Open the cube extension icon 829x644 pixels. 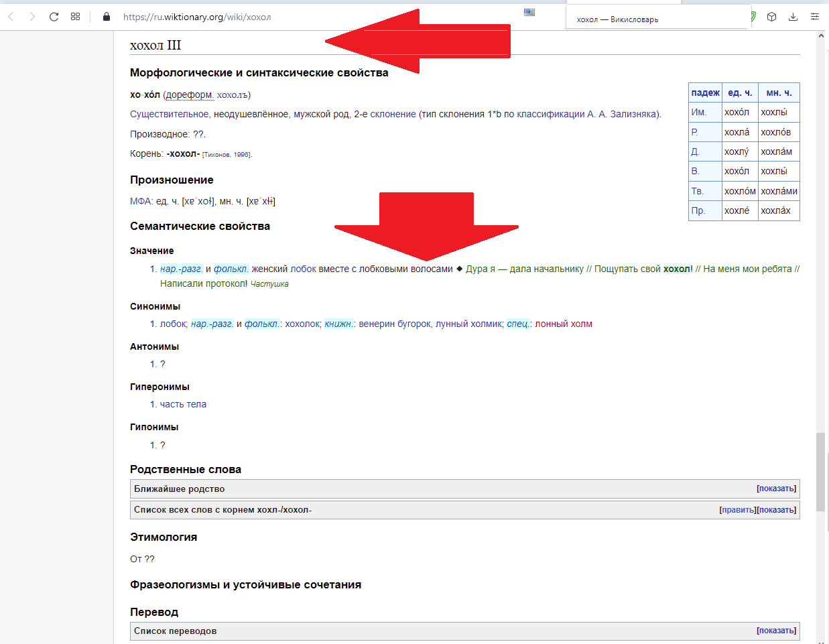point(771,17)
